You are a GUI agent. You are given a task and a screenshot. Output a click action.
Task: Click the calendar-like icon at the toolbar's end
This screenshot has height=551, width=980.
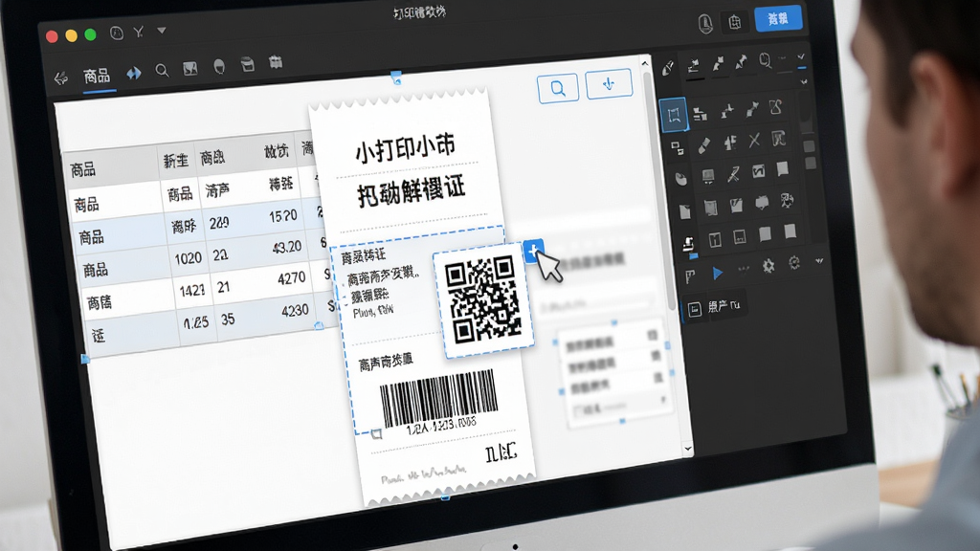(x=276, y=62)
